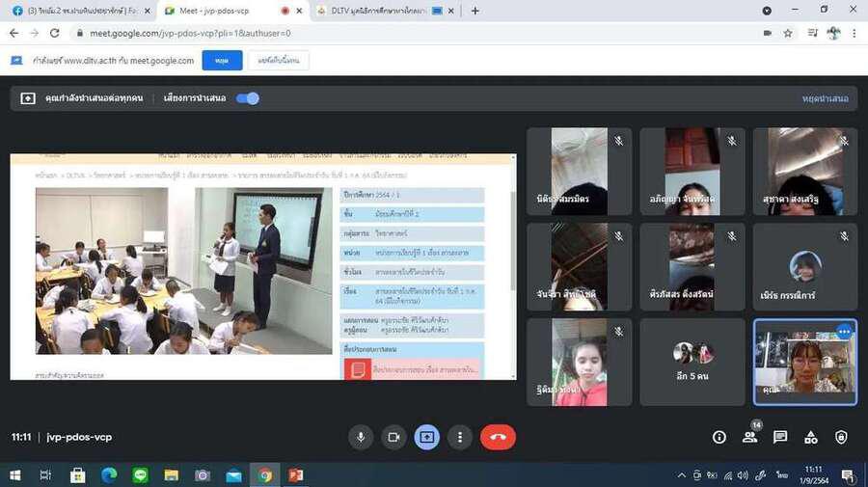Toggle presentation audio switch
Viewport: 868px width, 487px height.
tap(248, 98)
